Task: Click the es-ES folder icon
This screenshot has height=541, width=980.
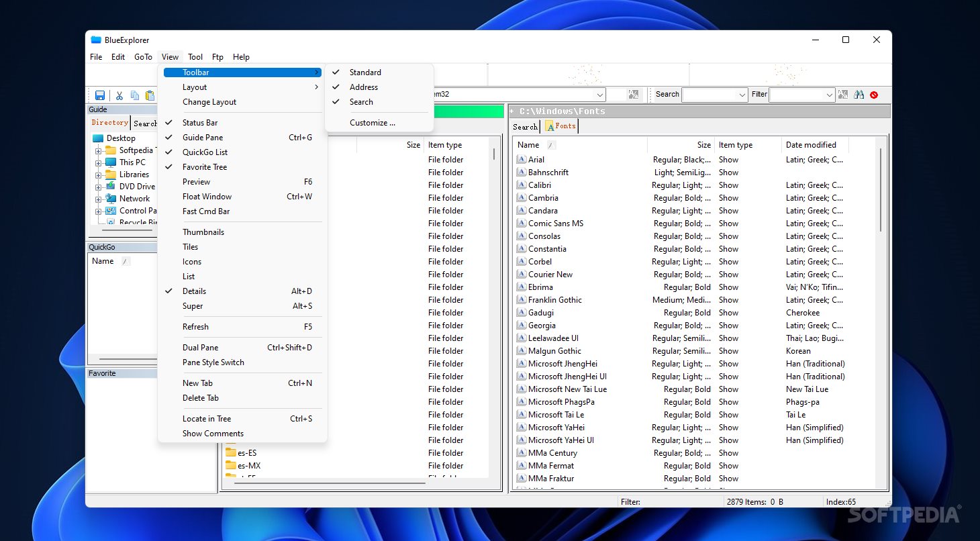Action: point(231,452)
